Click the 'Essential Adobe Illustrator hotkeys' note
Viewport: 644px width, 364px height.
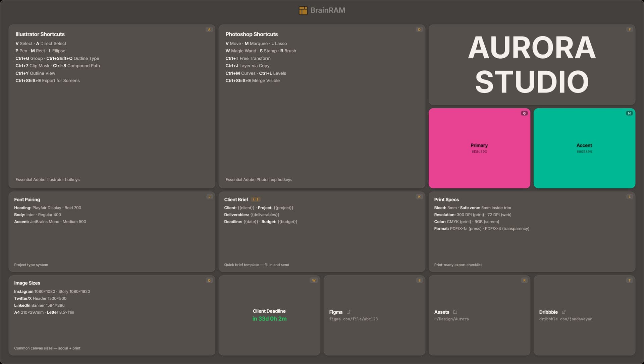click(x=48, y=180)
